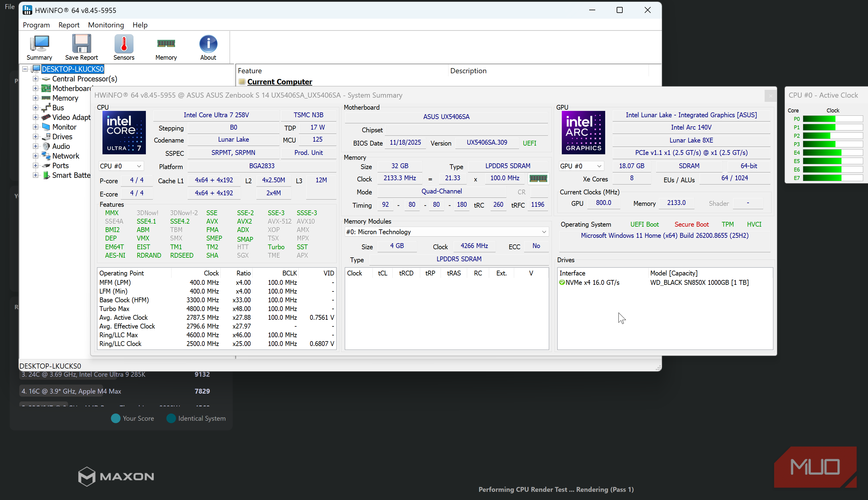This screenshot has width=868, height=500.
Task: Close the System Summary window
Action: (x=770, y=96)
